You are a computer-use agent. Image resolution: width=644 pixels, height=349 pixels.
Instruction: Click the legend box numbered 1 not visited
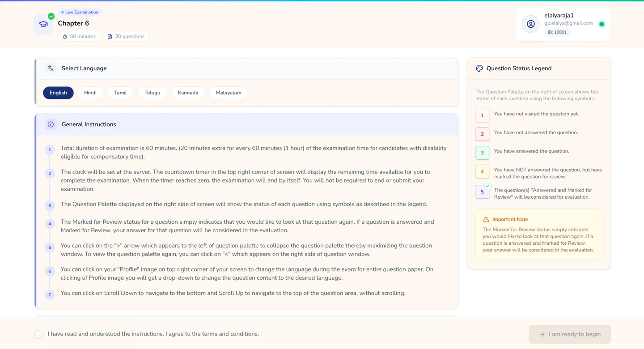(482, 115)
